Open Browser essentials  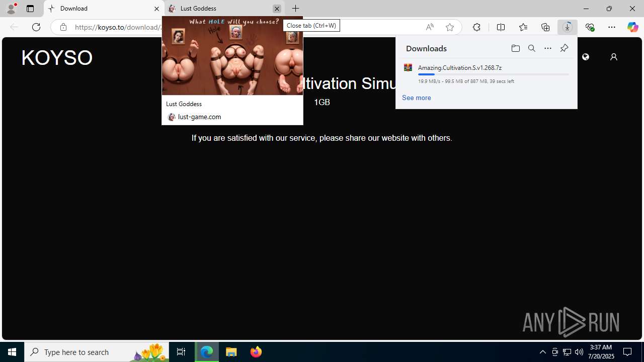pos(590,27)
